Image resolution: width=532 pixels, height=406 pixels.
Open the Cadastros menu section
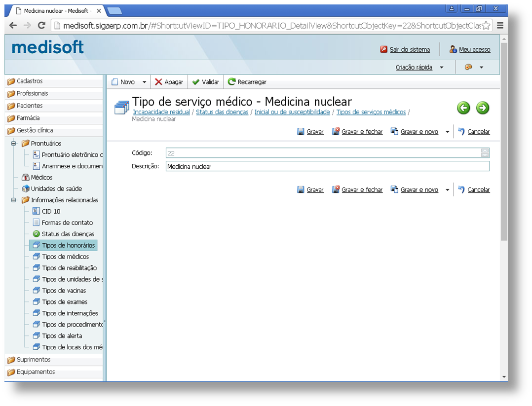coord(54,81)
